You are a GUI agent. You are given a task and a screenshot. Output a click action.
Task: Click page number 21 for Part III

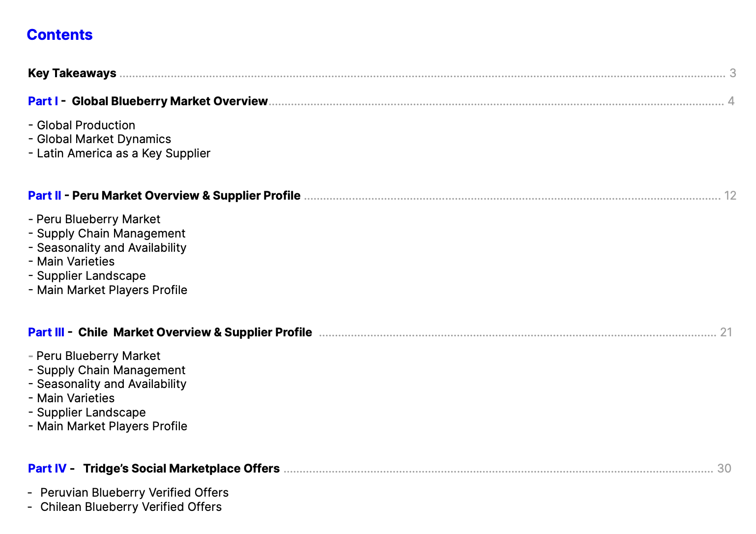(x=726, y=332)
